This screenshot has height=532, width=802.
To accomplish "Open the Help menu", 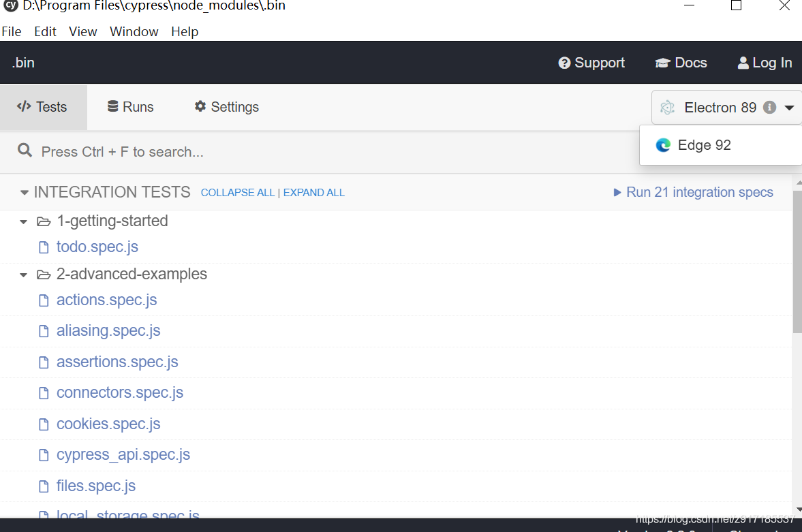I will (x=185, y=32).
